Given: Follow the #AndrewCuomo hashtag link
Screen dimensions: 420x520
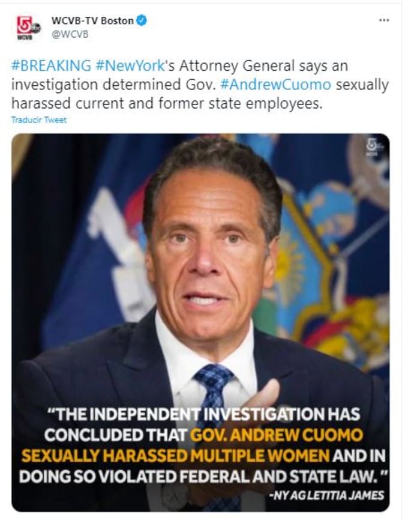Looking at the screenshot, I should tap(275, 85).
